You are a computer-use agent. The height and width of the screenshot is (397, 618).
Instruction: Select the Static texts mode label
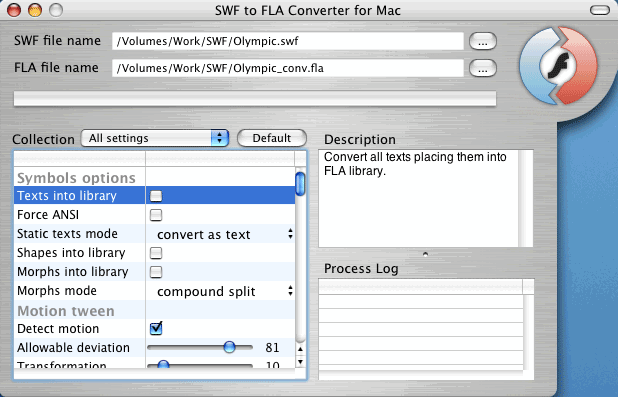pyautogui.click(x=67, y=234)
